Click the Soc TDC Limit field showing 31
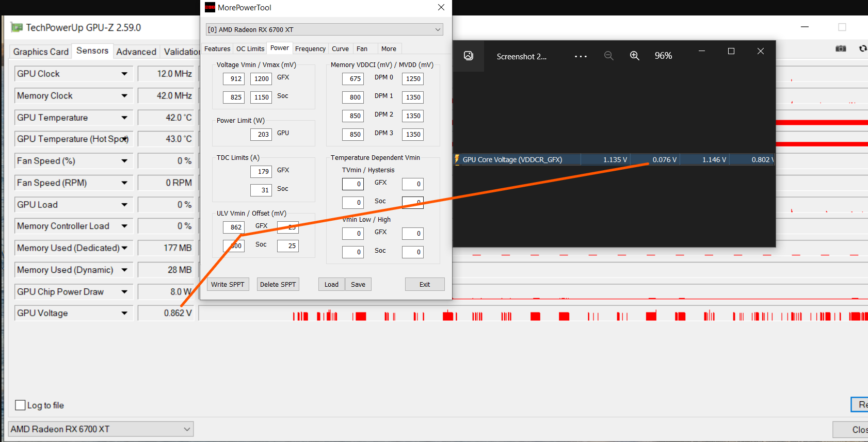Image resolution: width=868 pixels, height=442 pixels. tap(261, 190)
